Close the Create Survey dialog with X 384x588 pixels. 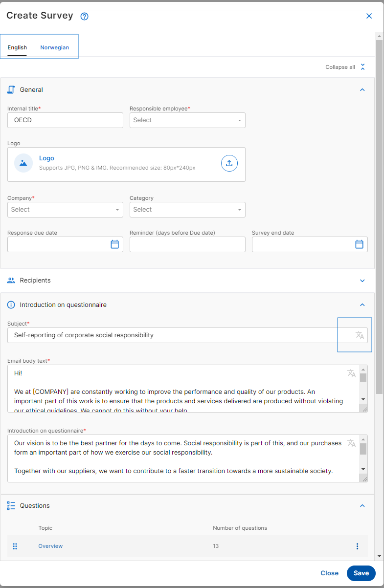pyautogui.click(x=369, y=16)
